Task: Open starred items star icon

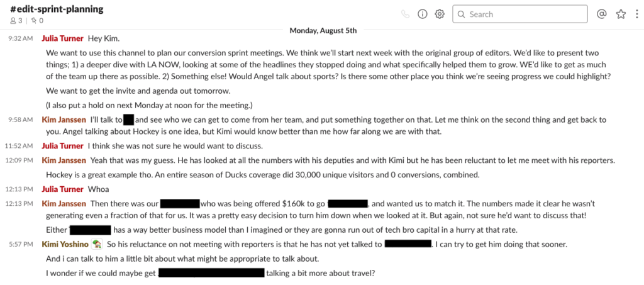Action: pos(621,14)
